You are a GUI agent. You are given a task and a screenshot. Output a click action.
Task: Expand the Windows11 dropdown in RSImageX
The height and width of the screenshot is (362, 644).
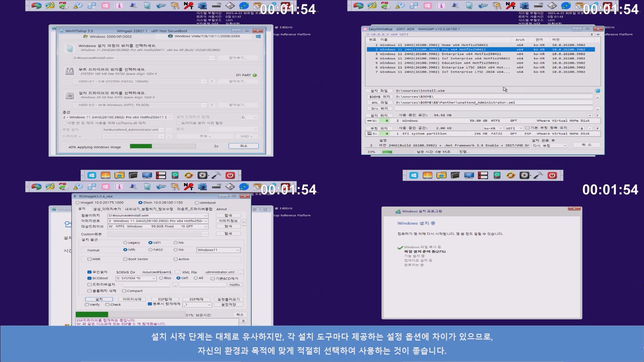click(x=237, y=250)
